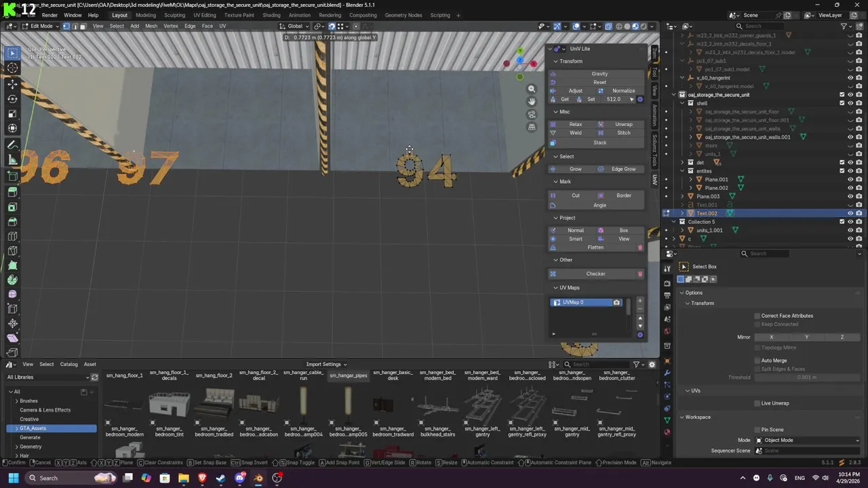Viewport: 868px width, 488px height.
Task: Select the UVMap 0 entry in UV Maps
Action: click(587, 302)
